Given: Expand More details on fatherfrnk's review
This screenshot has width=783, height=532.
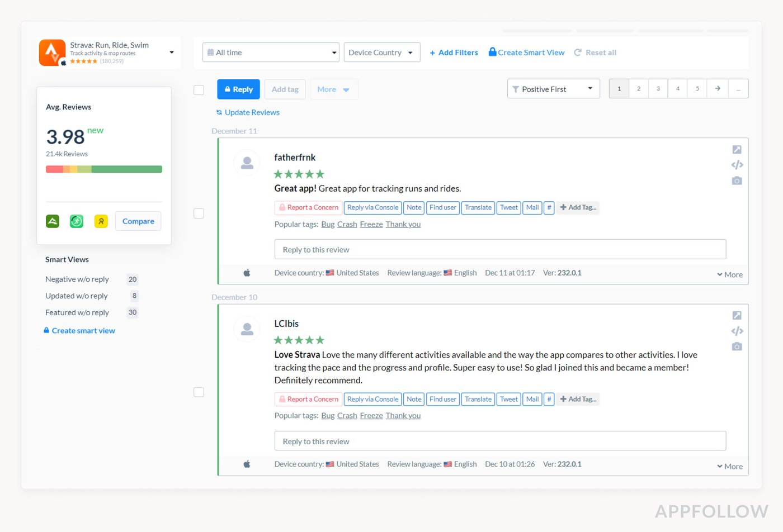Looking at the screenshot, I should tap(730, 274).
